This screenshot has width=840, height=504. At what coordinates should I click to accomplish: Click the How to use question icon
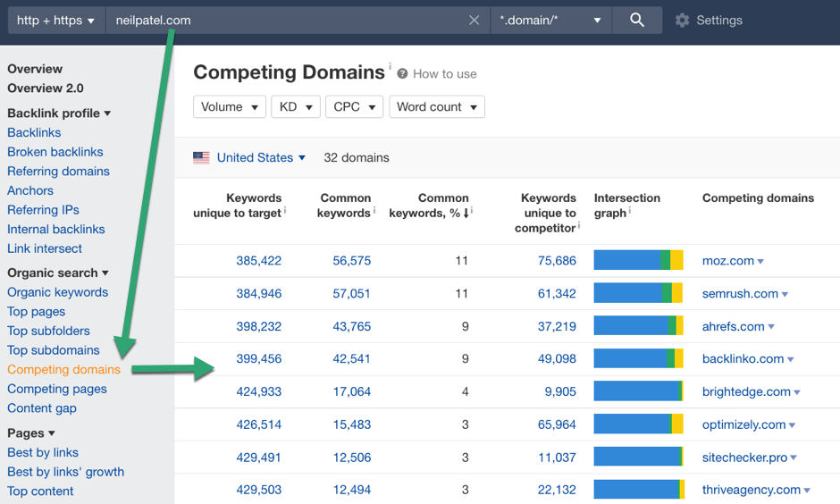click(402, 74)
